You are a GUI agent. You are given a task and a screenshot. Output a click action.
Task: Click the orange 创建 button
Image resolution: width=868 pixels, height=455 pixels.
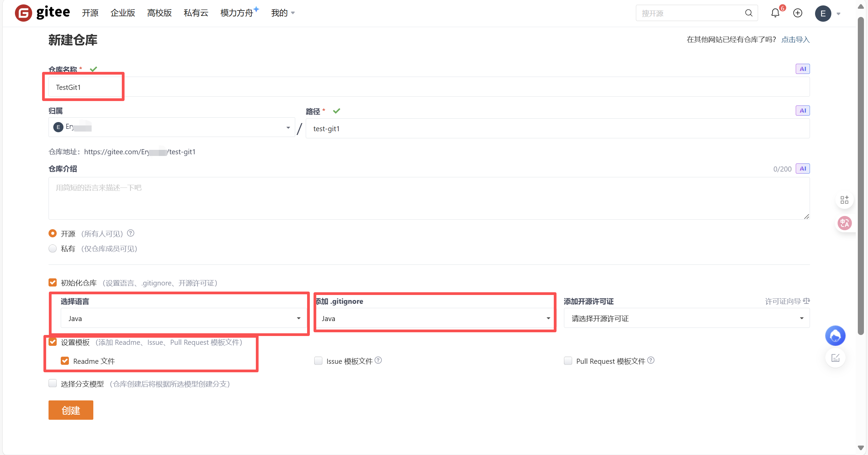71,410
